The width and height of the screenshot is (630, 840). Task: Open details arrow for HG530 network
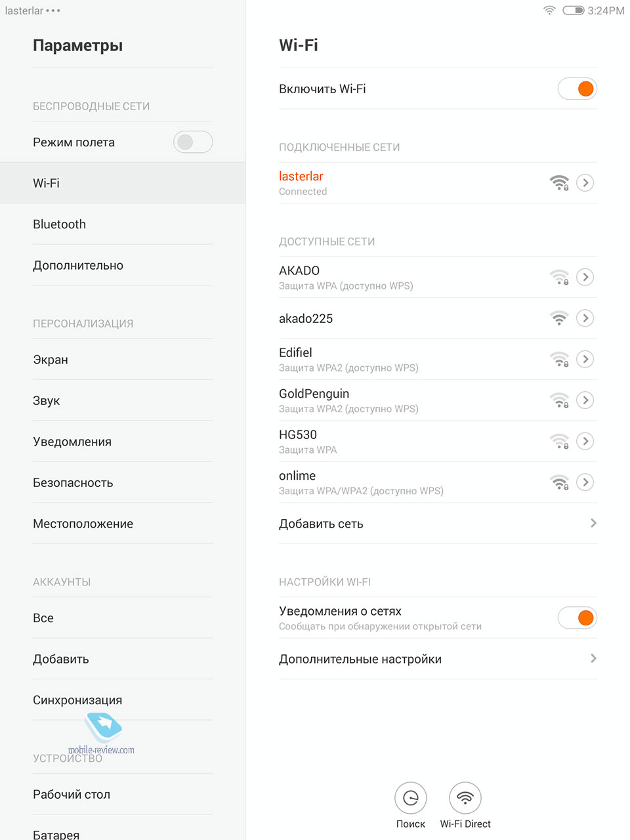585,441
